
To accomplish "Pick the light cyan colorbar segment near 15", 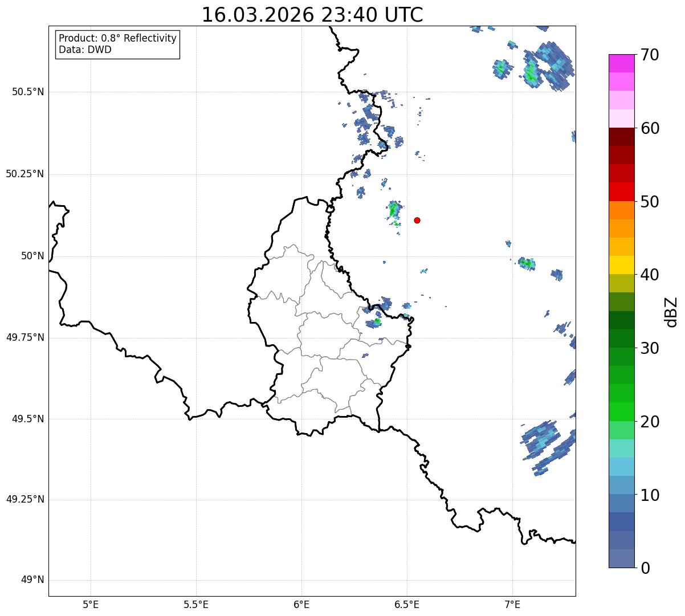I will pyautogui.click(x=621, y=448).
